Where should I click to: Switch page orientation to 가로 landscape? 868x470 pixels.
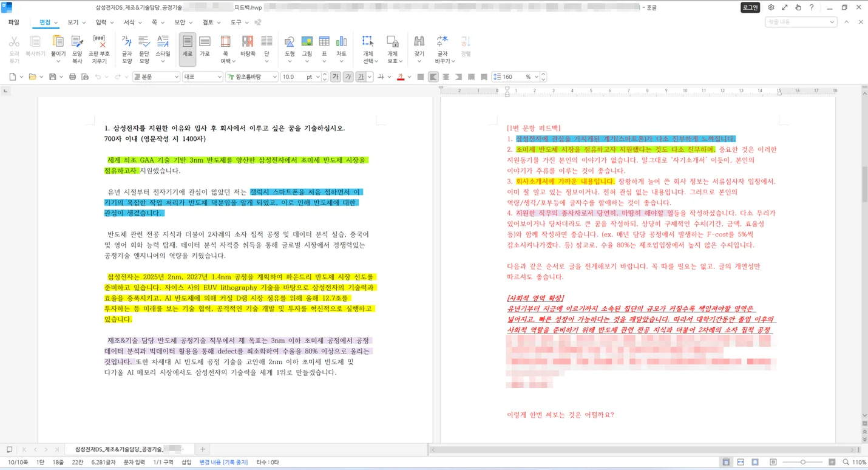[205, 49]
